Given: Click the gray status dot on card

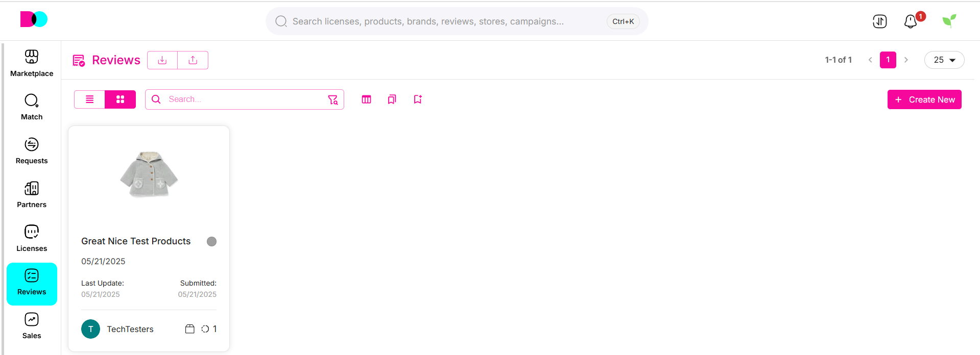Looking at the screenshot, I should coord(211,241).
